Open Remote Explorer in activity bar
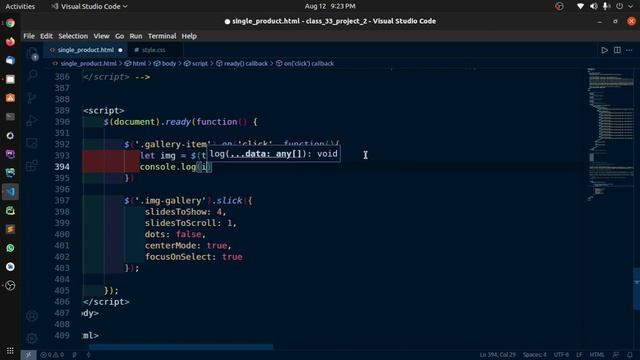This screenshot has height=360, width=640. (32, 143)
